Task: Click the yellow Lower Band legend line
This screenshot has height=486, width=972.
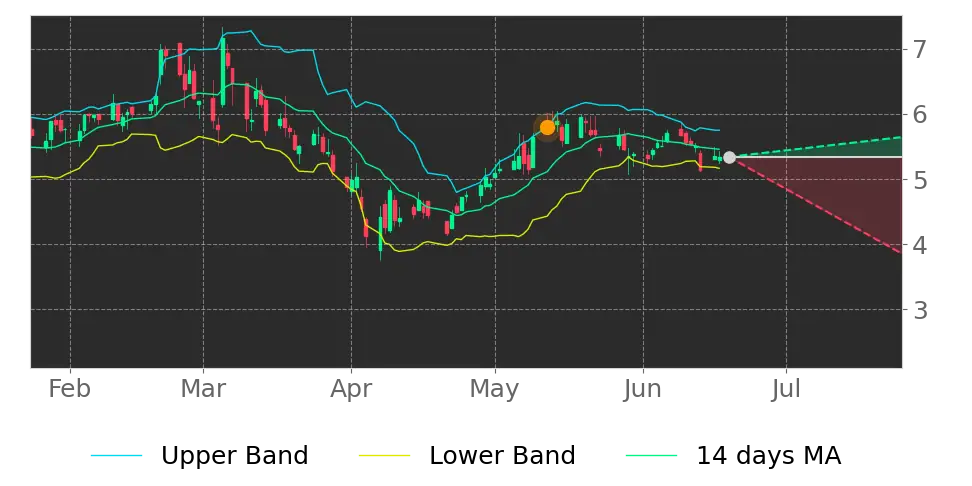Action: [x=384, y=456]
